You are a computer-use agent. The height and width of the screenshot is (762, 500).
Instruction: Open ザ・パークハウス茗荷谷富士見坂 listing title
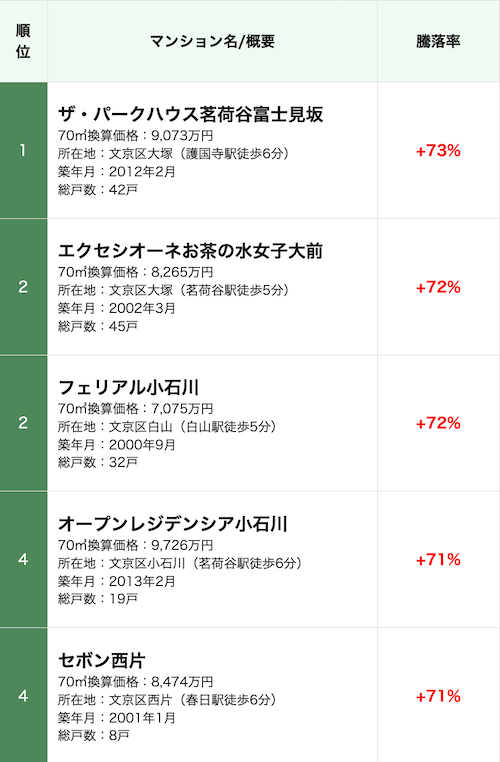(x=190, y=115)
